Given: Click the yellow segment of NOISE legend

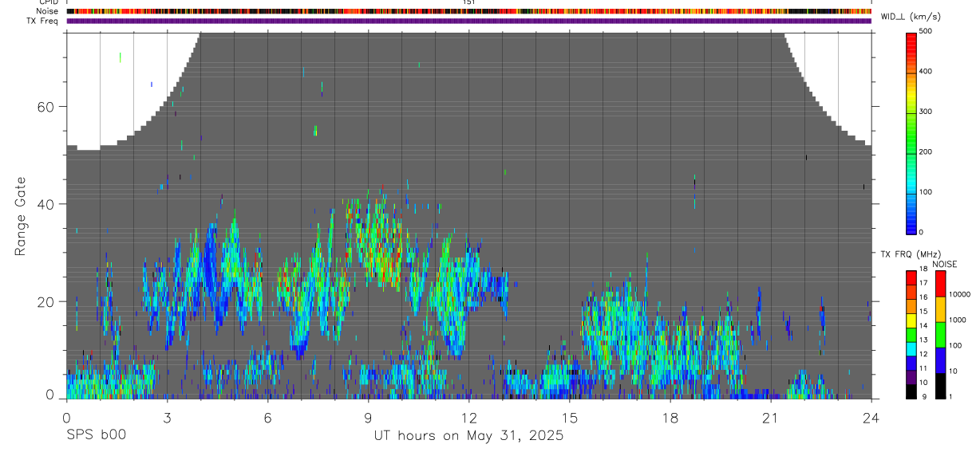Looking at the screenshot, I should pyautogui.click(x=941, y=309).
